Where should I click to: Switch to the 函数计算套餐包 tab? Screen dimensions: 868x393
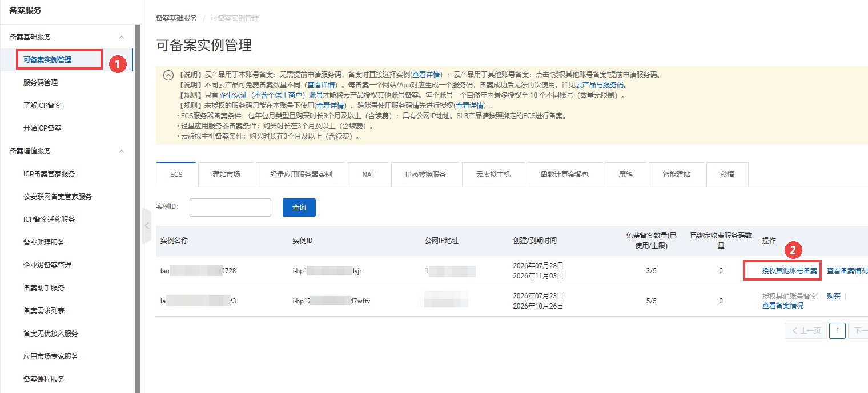click(x=565, y=175)
